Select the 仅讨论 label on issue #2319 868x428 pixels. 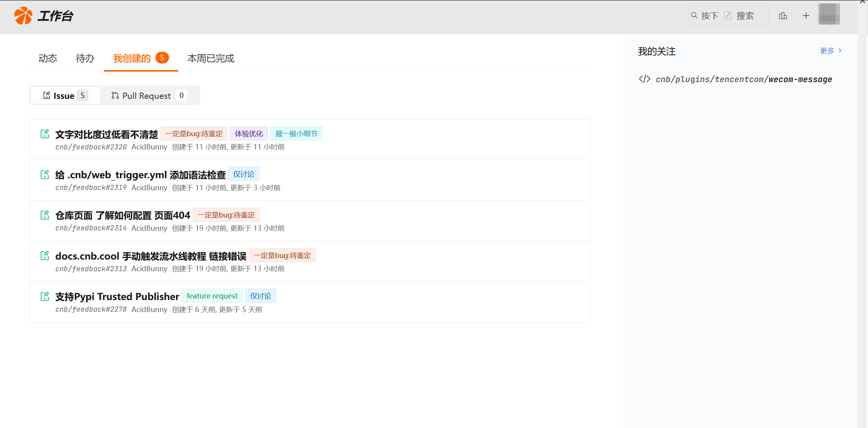click(x=244, y=174)
